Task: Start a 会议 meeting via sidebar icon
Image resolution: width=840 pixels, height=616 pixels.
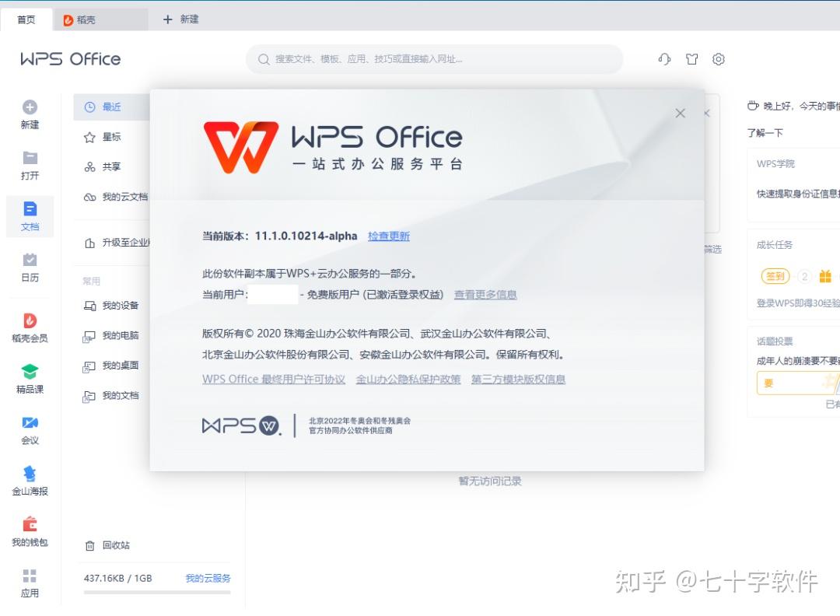Action: click(x=29, y=430)
